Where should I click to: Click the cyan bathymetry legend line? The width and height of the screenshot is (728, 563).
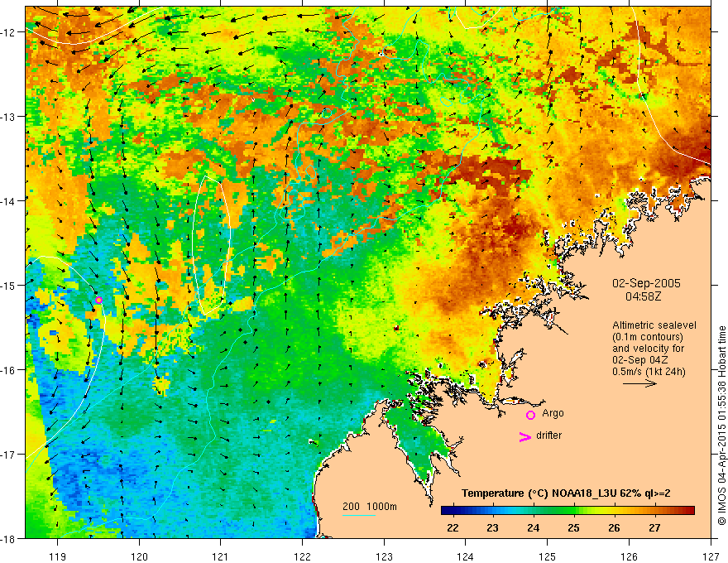(x=359, y=515)
